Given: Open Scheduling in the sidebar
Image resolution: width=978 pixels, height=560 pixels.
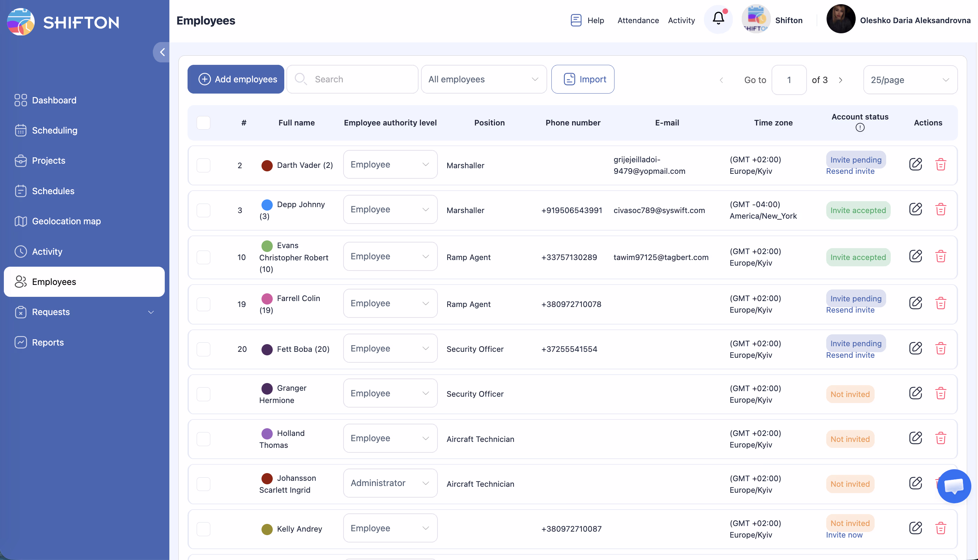Looking at the screenshot, I should click(x=55, y=130).
